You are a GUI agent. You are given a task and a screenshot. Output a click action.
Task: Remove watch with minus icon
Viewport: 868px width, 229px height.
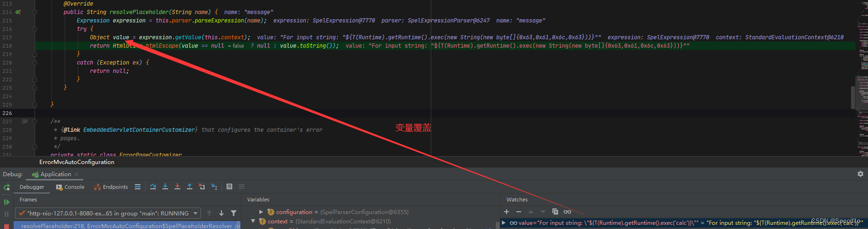click(519, 212)
